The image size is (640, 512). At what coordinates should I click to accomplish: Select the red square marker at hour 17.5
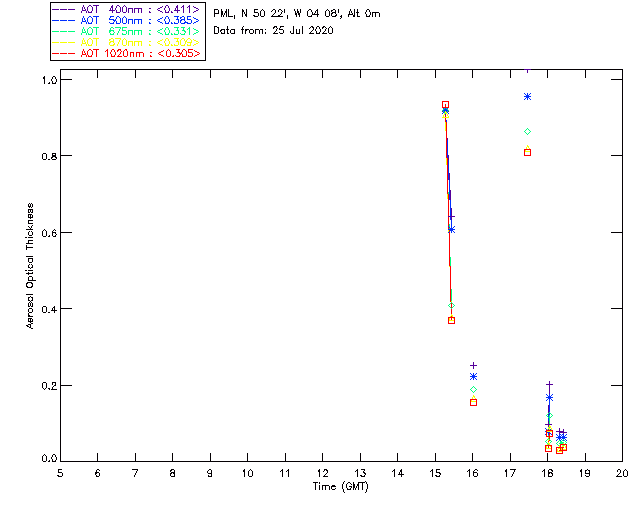(527, 153)
